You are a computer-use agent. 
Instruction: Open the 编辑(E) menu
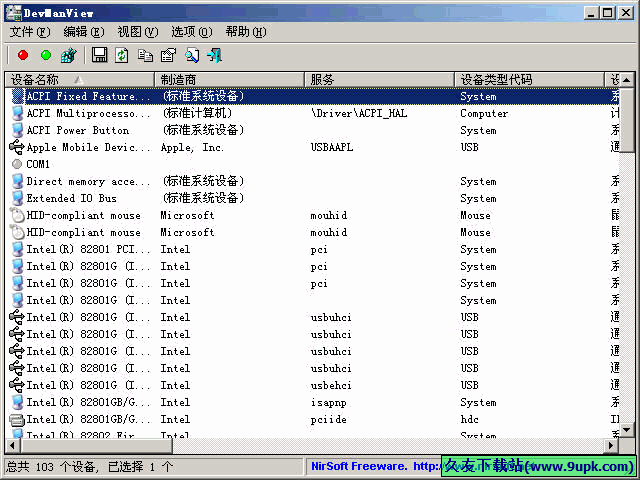84,32
